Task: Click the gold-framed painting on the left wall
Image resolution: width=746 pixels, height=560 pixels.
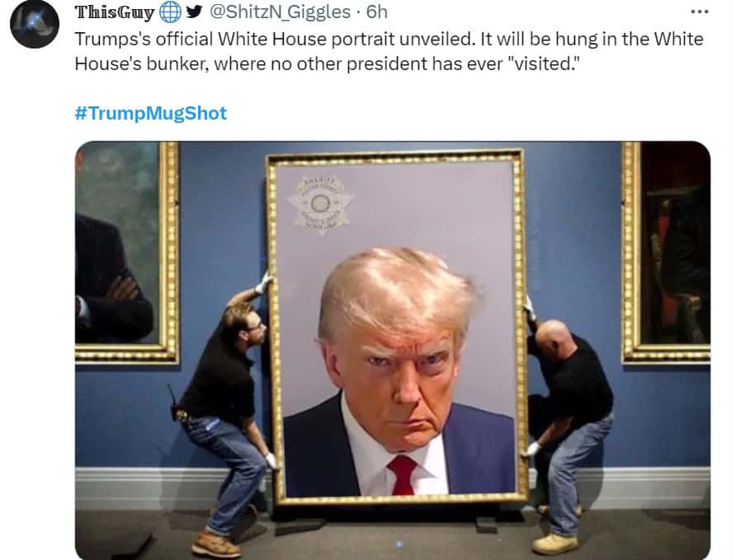Action: click(x=127, y=252)
